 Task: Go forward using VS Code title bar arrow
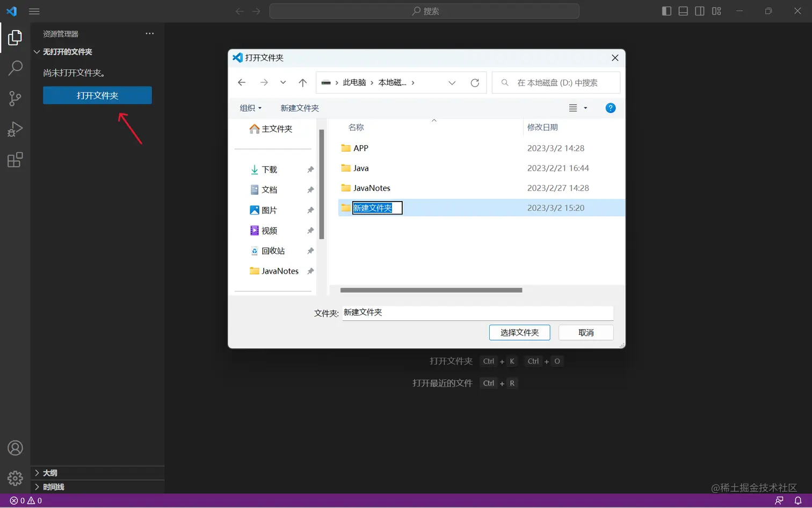256,11
